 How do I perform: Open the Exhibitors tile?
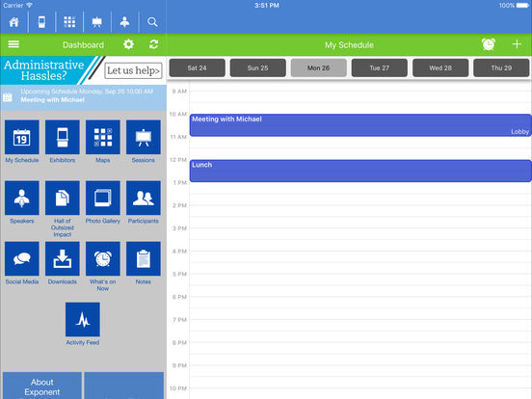63,137
